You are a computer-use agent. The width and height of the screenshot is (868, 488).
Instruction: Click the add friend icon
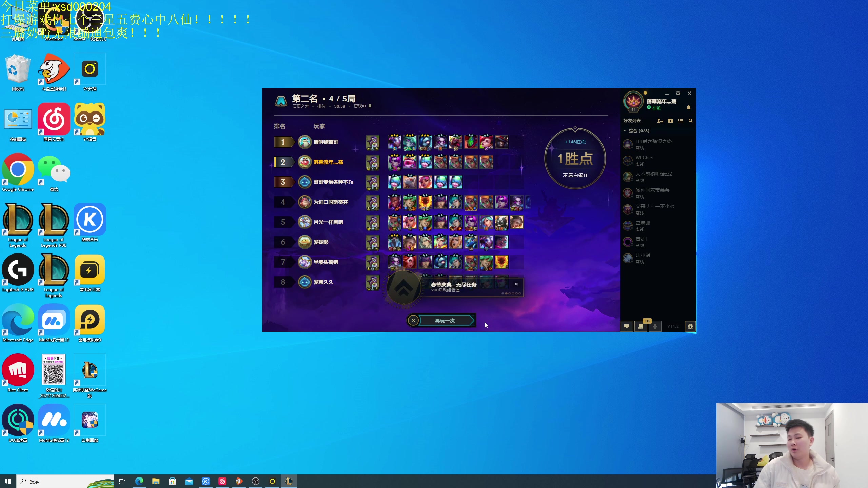coord(660,121)
